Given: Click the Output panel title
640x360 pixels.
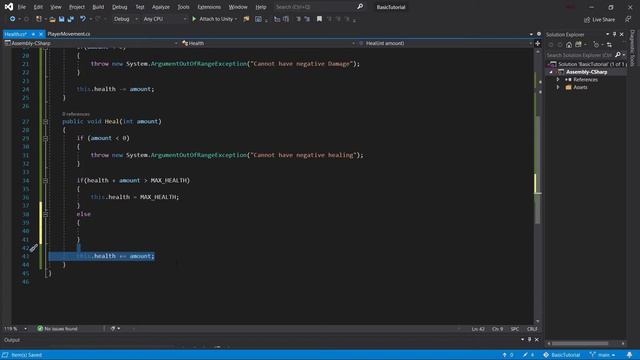Looking at the screenshot, I should (12, 340).
